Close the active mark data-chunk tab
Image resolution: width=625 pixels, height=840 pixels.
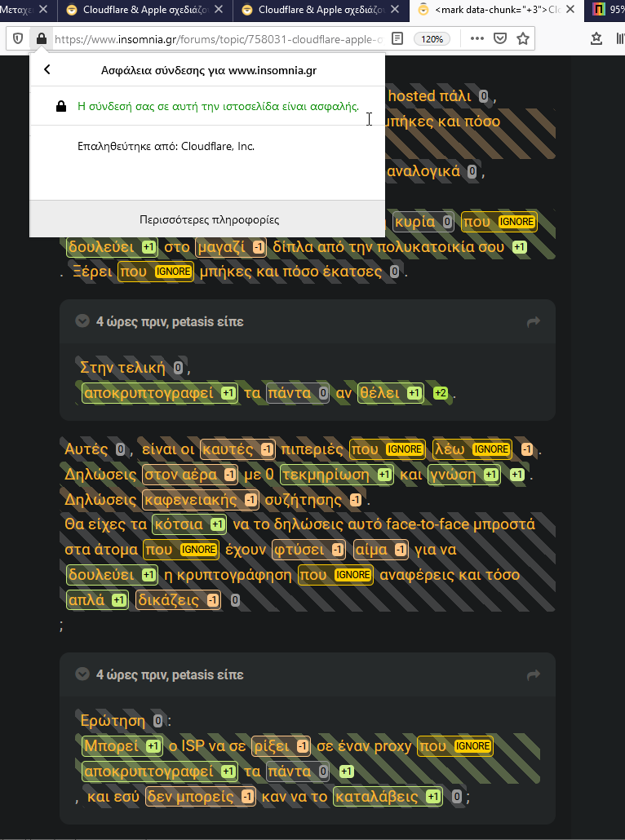tap(570, 10)
